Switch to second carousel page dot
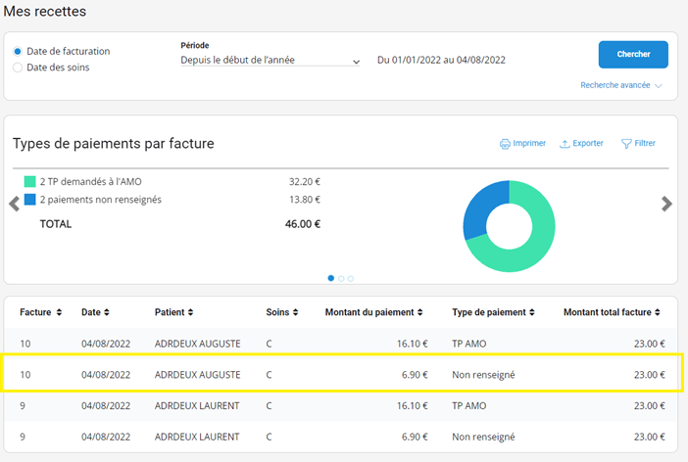The image size is (688, 462). pos(341,278)
